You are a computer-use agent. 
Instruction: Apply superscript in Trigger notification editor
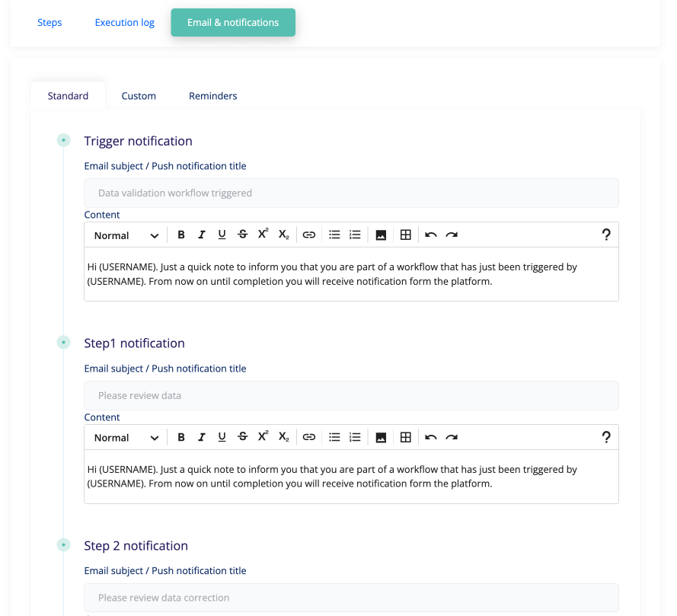click(x=263, y=234)
